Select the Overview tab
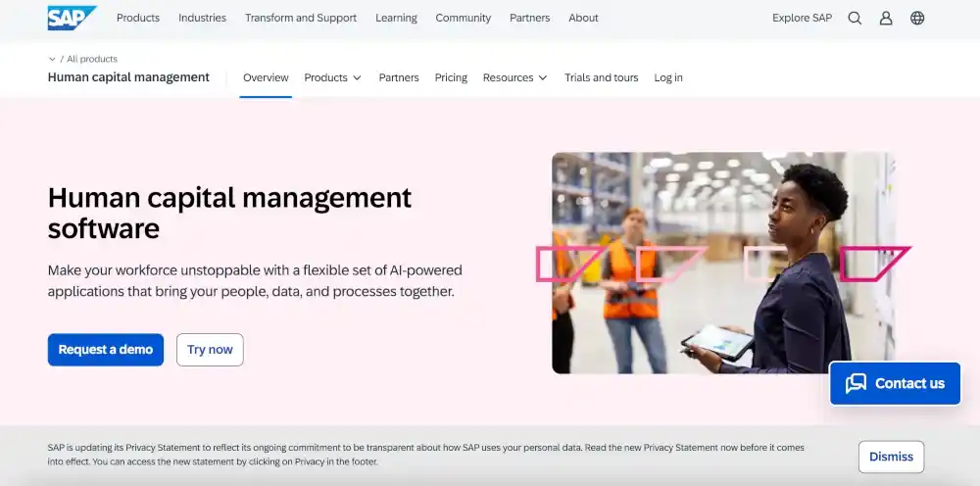980x486 pixels. (266, 77)
